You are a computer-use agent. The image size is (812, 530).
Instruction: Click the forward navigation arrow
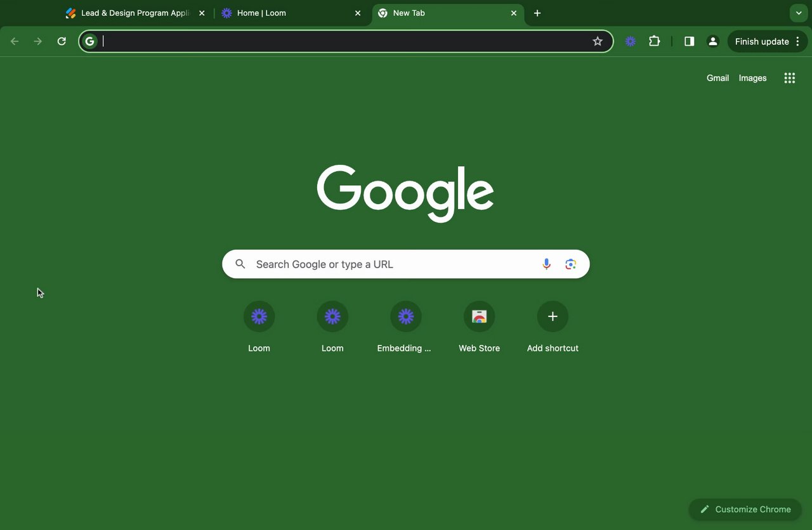click(x=38, y=41)
